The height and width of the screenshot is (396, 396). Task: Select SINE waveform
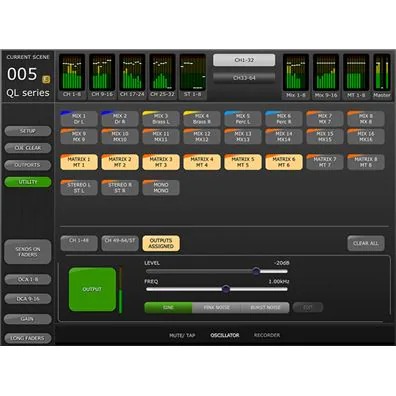168,307
